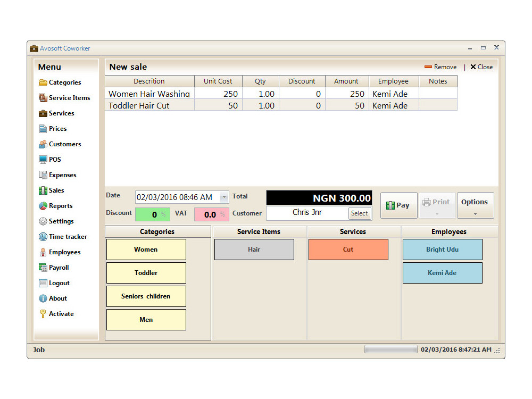Click Unit Cost 250 cell

[x=218, y=94]
